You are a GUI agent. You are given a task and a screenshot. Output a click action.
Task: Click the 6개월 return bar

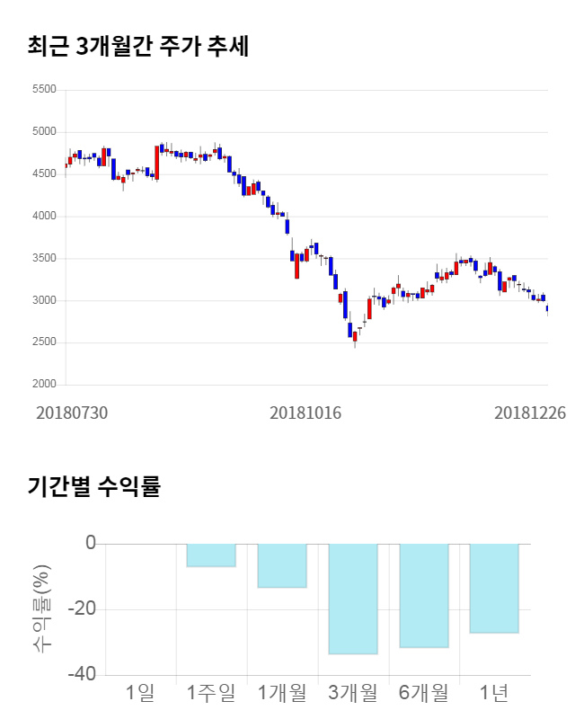[423, 596]
